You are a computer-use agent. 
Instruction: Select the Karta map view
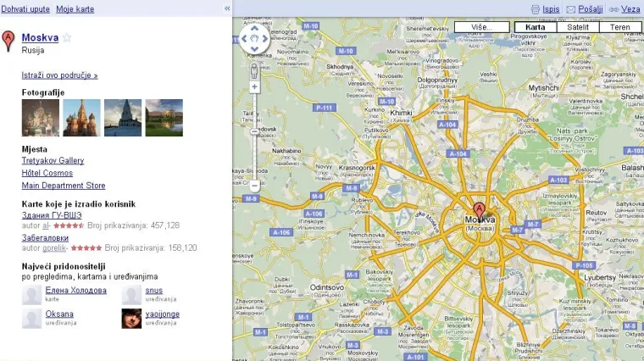coord(535,27)
